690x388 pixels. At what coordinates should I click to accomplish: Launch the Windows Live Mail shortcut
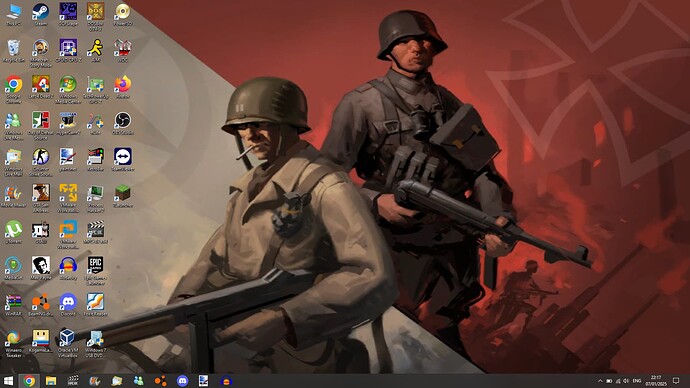coord(14,162)
